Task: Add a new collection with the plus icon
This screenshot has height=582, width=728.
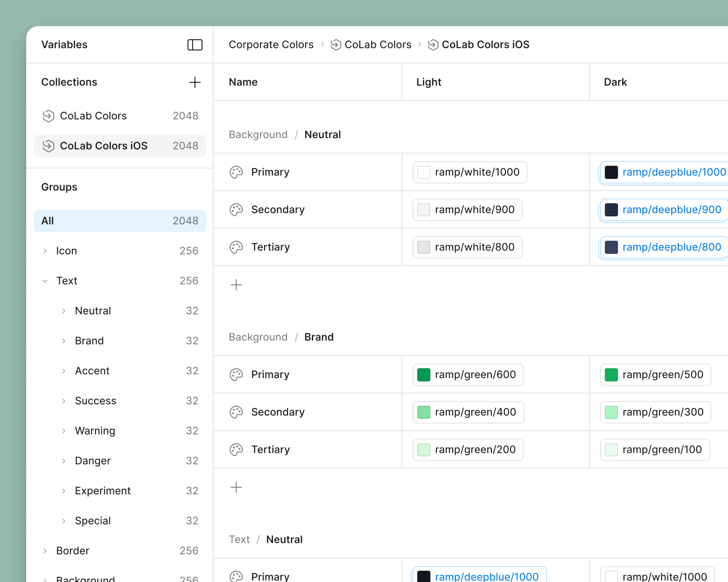Action: (195, 83)
